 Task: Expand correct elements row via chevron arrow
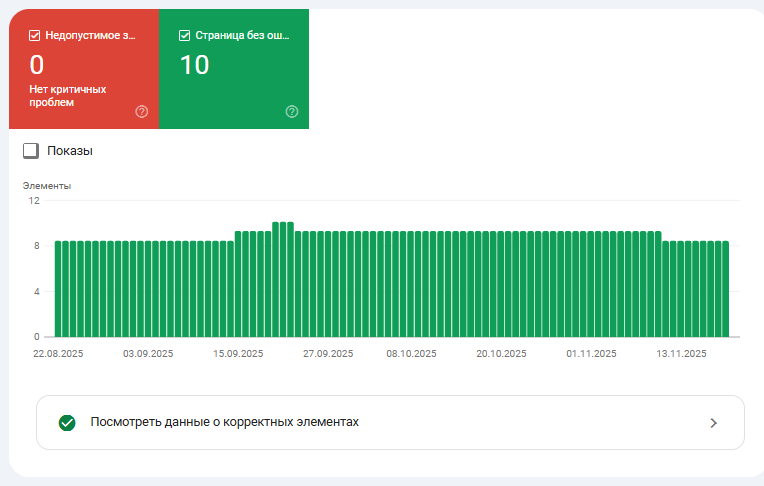pos(713,423)
